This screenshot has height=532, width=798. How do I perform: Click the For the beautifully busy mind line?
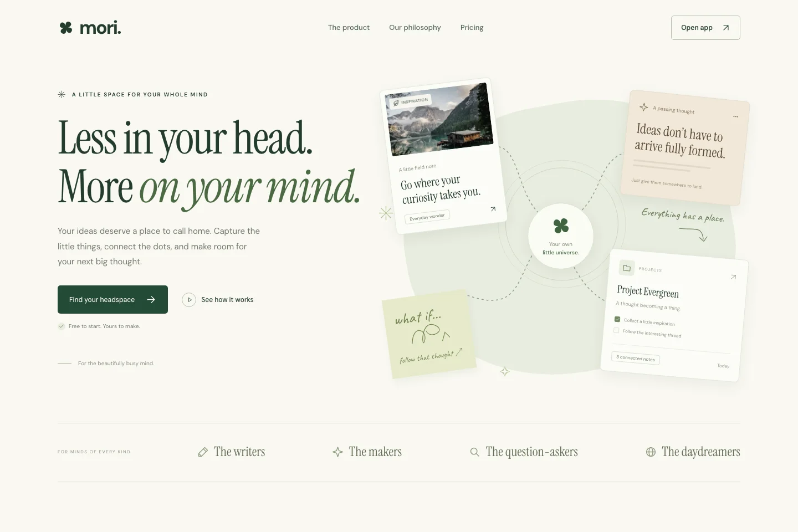tap(116, 364)
